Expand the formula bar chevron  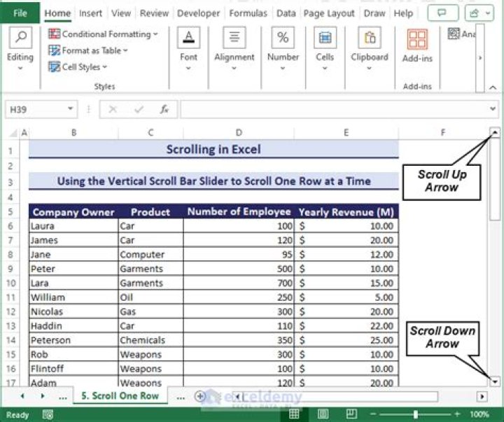pos(492,109)
